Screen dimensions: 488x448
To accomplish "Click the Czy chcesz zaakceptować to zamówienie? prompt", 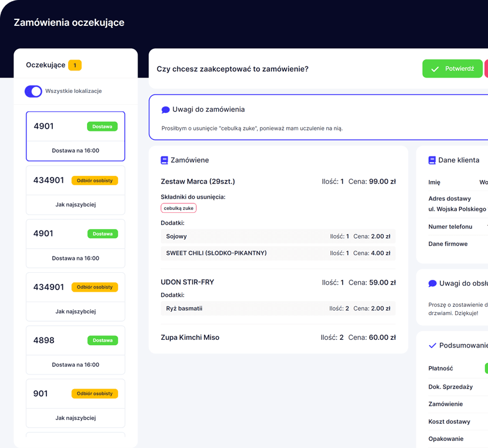I will click(x=232, y=69).
